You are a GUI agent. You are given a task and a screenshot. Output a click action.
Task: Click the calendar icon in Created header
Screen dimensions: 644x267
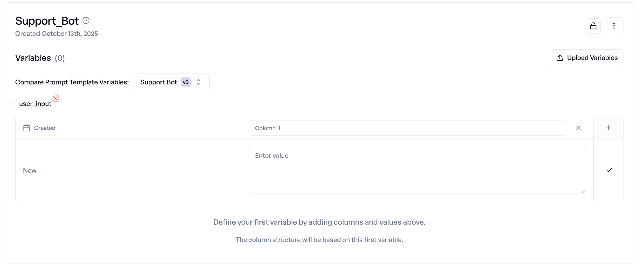[26, 128]
